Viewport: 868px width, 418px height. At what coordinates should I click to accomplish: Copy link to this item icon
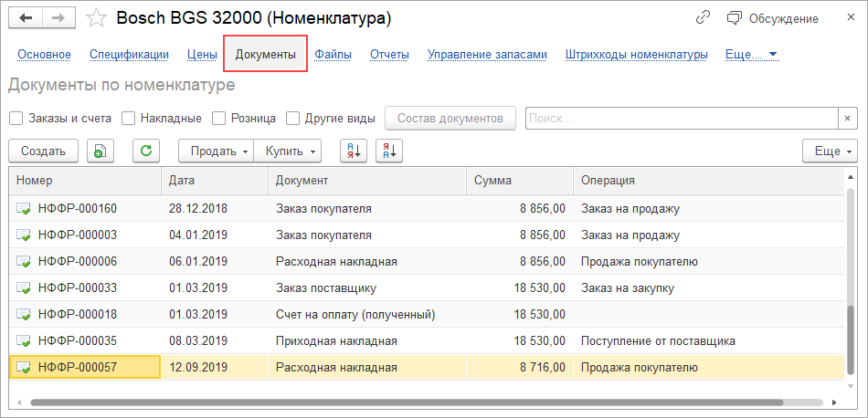703,17
